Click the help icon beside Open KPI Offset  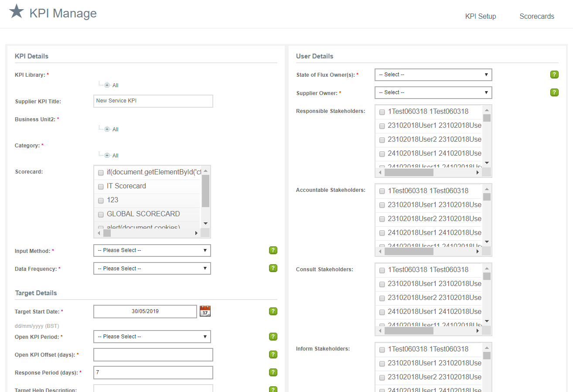point(273,355)
